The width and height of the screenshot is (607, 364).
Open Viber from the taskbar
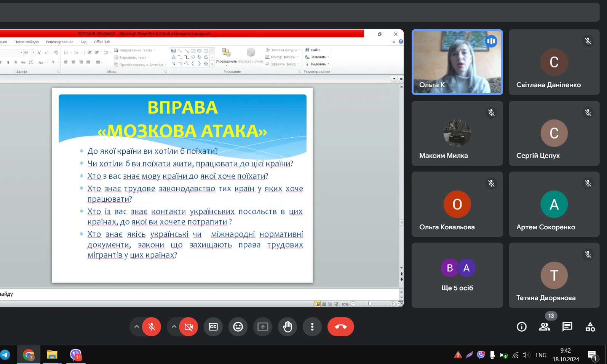pyautogui.click(x=76, y=355)
